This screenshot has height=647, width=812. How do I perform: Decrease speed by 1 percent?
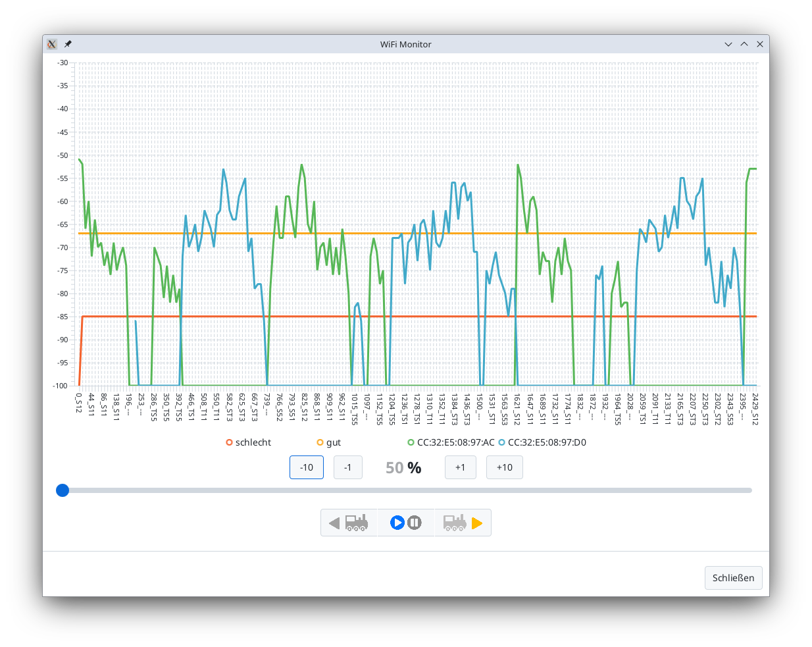[x=347, y=467]
